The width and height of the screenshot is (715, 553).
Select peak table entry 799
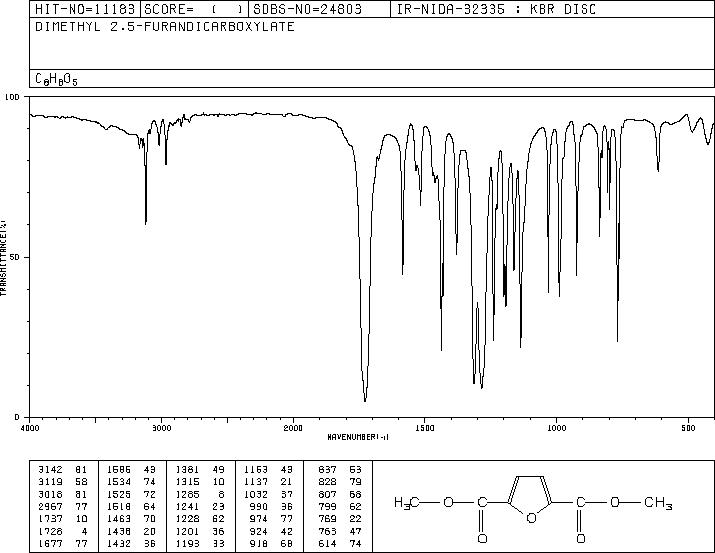pos(340,506)
